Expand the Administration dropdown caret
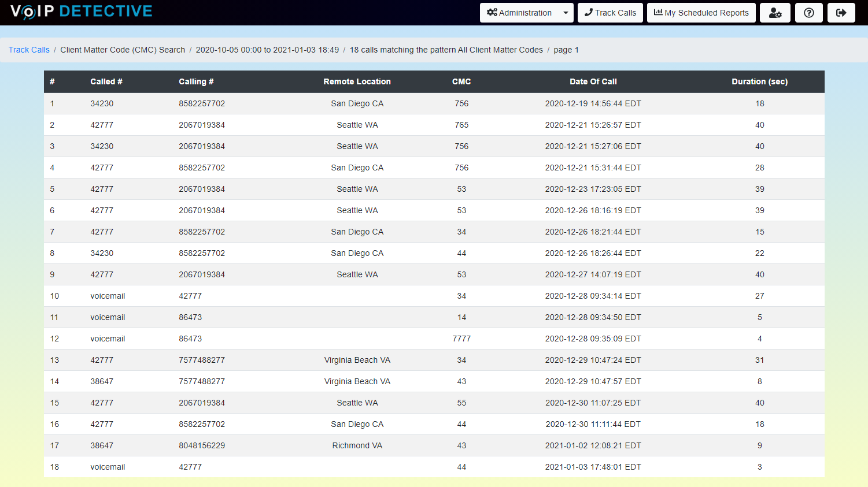The image size is (868, 487). click(566, 13)
